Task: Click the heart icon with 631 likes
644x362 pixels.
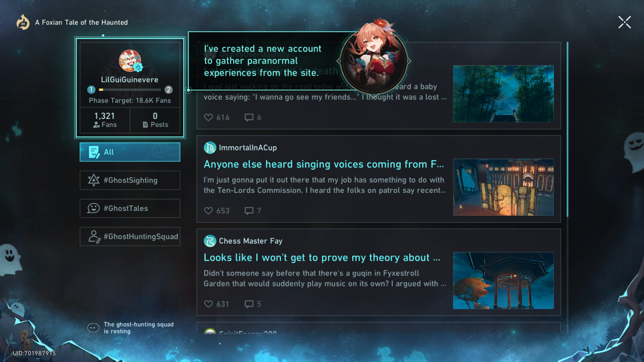Action: coord(208,304)
